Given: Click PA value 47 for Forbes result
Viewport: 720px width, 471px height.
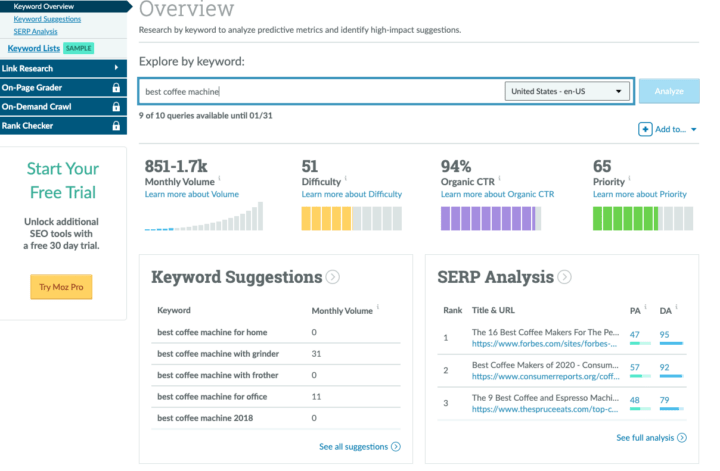Looking at the screenshot, I should pos(635,335).
